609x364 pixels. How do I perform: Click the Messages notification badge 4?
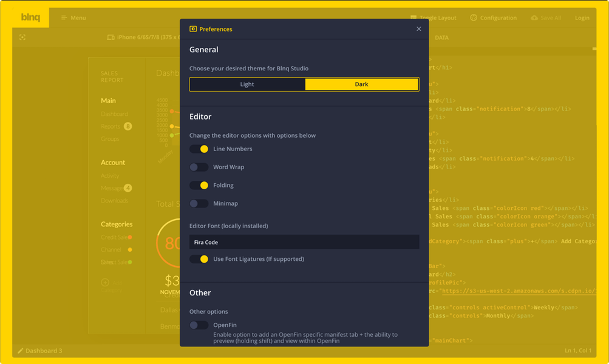pos(128,188)
